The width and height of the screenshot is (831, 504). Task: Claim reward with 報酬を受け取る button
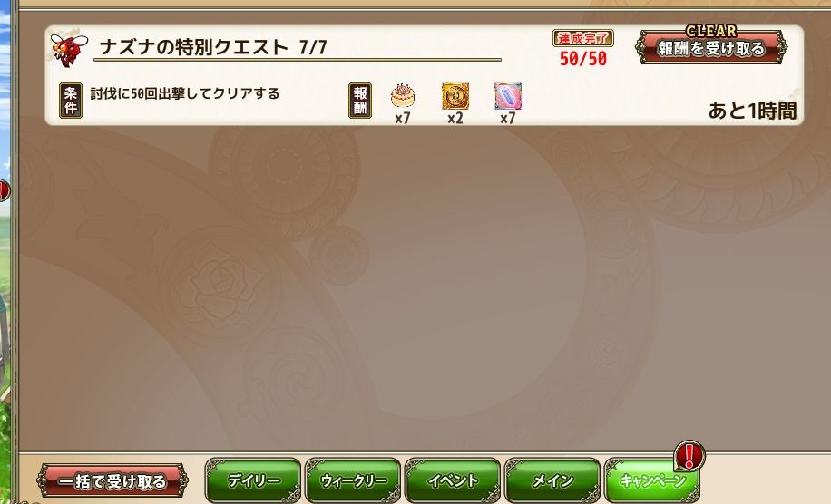coord(711,48)
